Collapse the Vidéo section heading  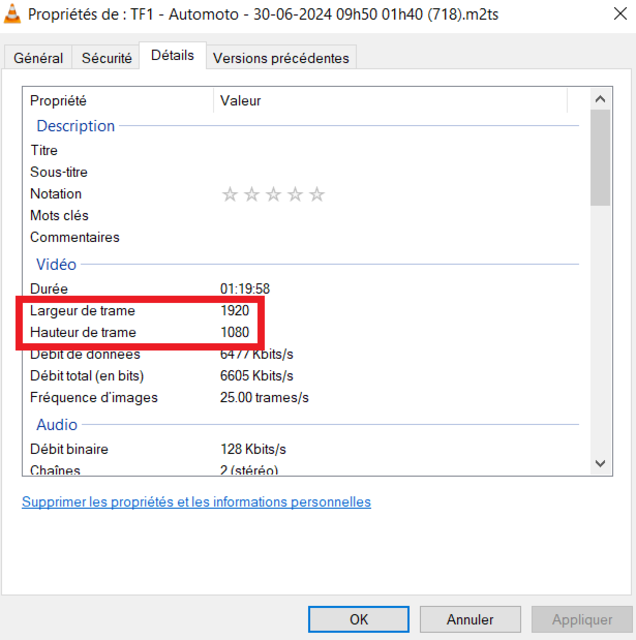(x=56, y=264)
